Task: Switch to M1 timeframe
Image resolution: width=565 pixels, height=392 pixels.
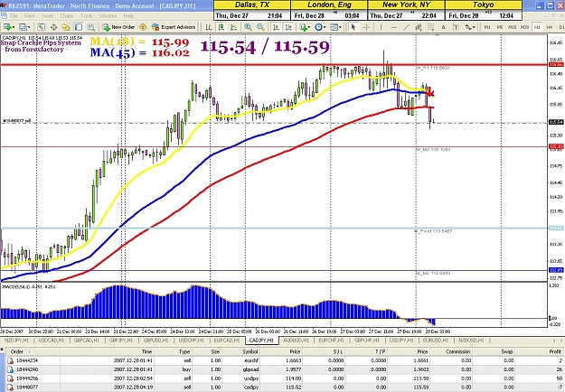Action: tap(487, 27)
